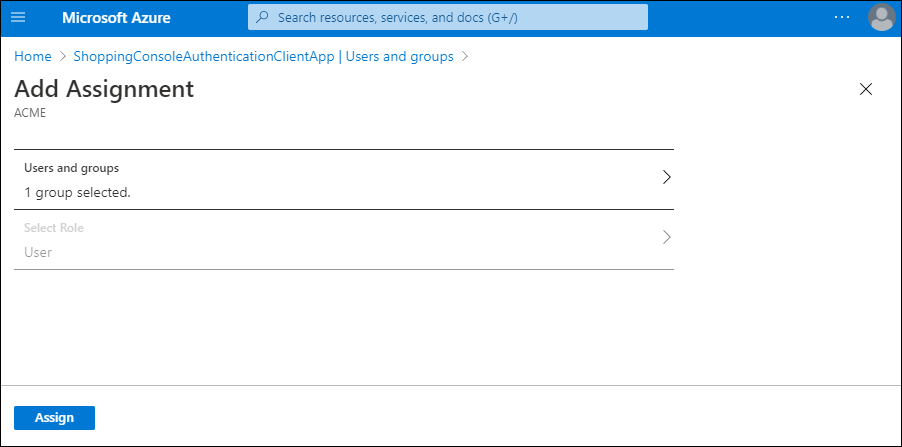Open ShoppingConsoleAuthenticationClientApp Users and groups breadcrumb
The height and width of the screenshot is (447, 902).
click(x=263, y=57)
